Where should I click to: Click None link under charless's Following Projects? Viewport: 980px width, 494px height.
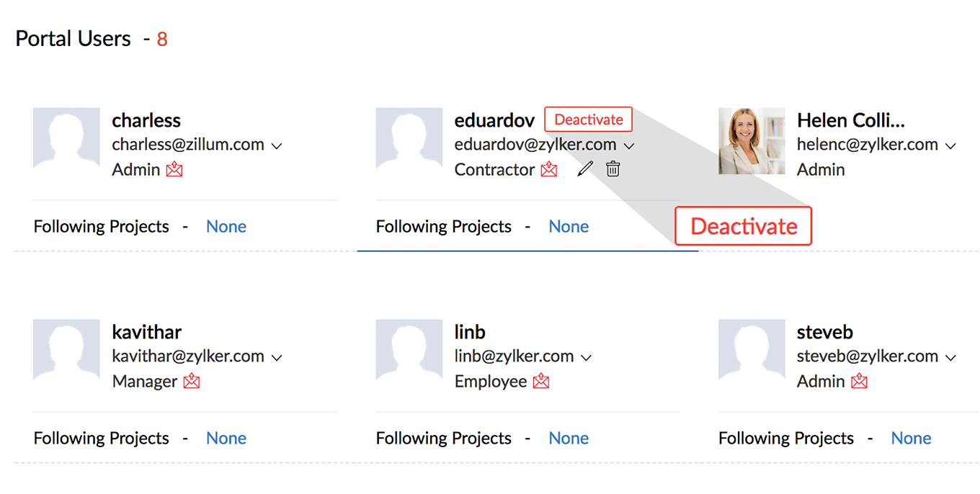(226, 227)
